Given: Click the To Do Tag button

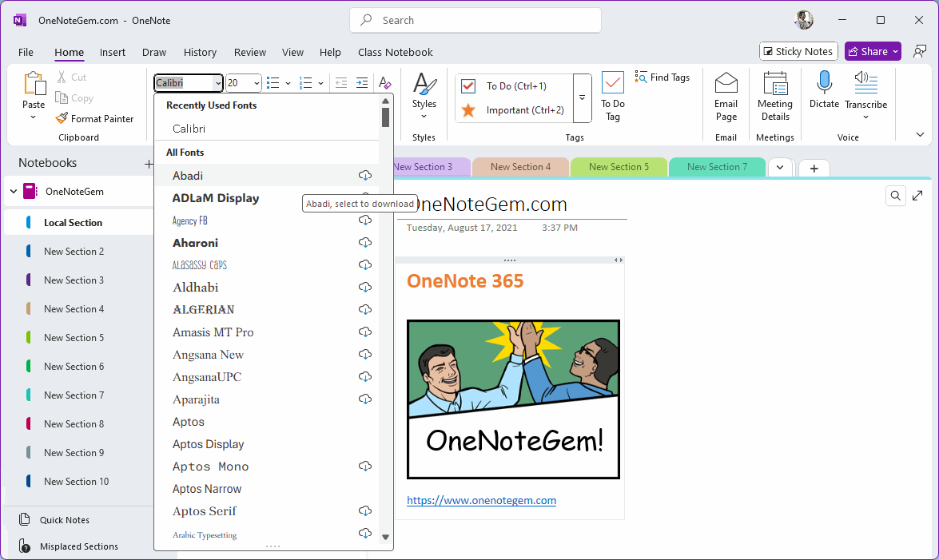Looking at the screenshot, I should 613,96.
